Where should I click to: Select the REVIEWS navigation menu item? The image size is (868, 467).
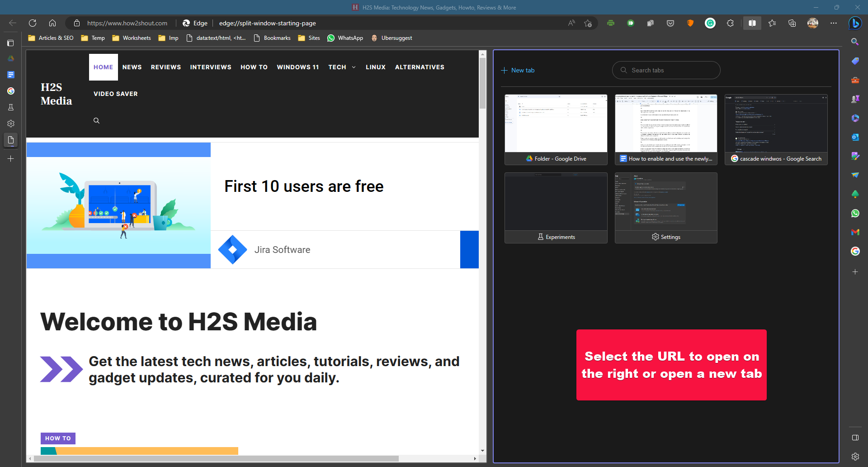point(165,67)
